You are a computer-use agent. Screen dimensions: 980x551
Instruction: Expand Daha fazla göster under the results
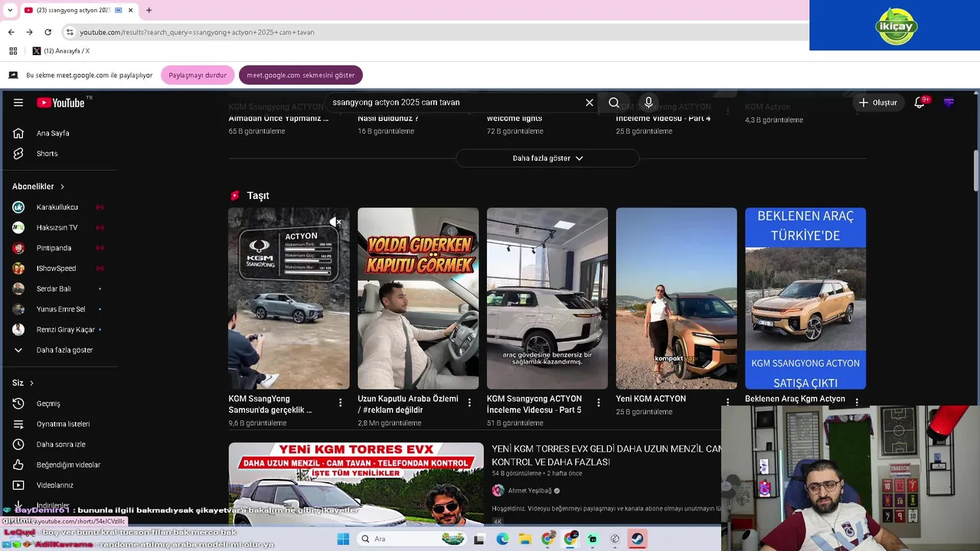tap(547, 158)
